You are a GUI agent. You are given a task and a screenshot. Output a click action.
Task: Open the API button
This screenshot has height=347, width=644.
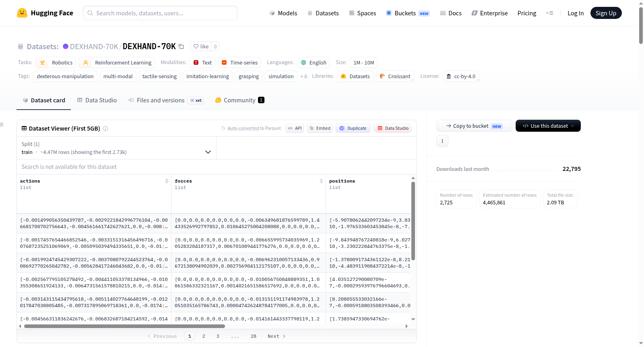click(x=295, y=128)
